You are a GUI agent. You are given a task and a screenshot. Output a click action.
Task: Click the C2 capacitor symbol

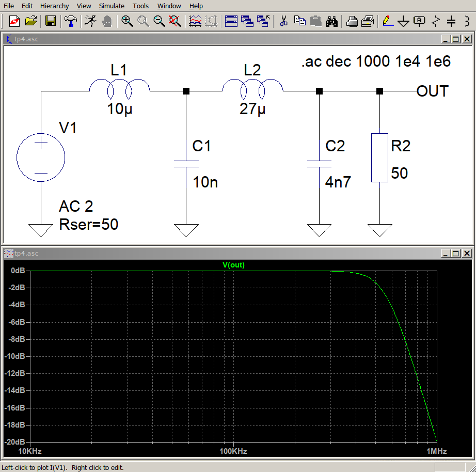pyautogui.click(x=319, y=164)
